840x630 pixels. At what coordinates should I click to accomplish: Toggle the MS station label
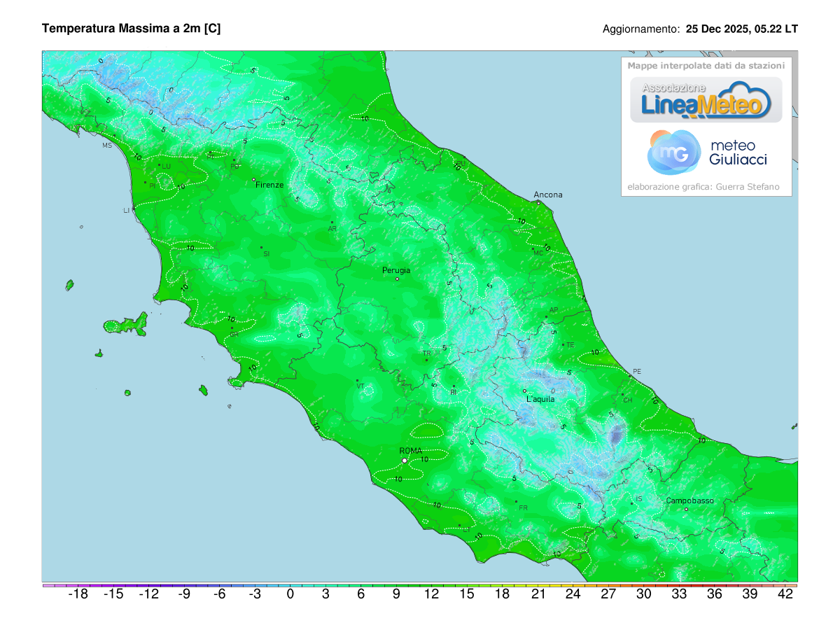[106, 146]
